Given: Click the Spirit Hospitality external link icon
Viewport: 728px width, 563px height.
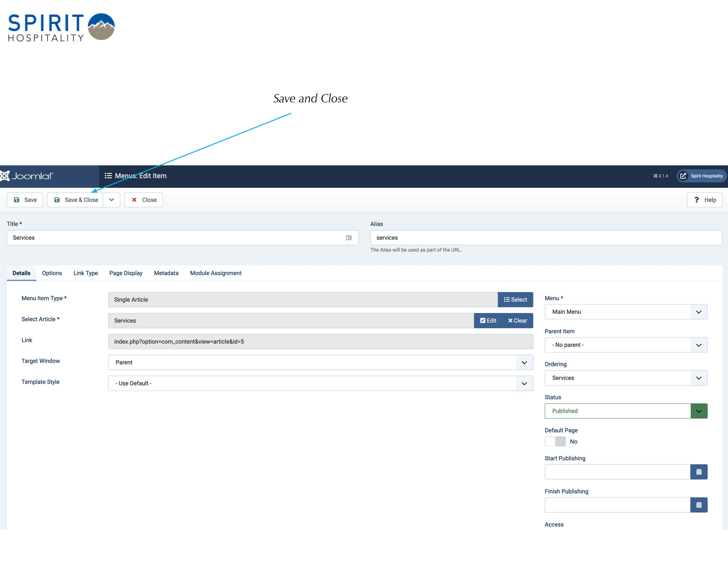Looking at the screenshot, I should [683, 176].
